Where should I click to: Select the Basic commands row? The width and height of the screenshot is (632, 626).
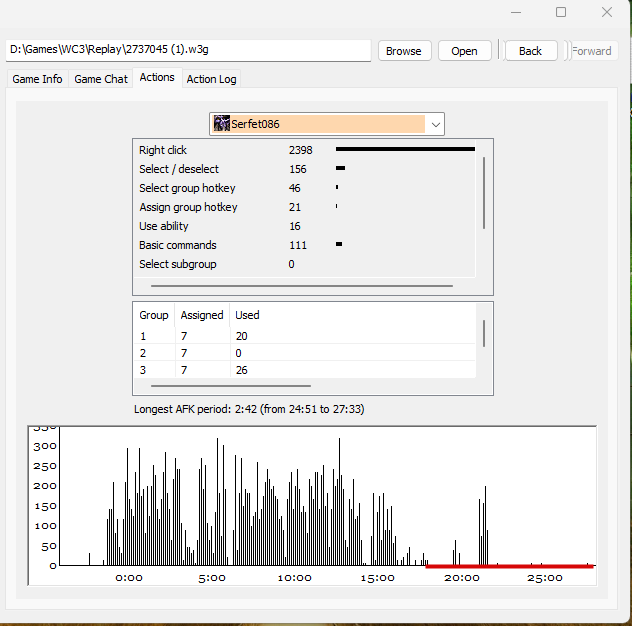(x=304, y=245)
